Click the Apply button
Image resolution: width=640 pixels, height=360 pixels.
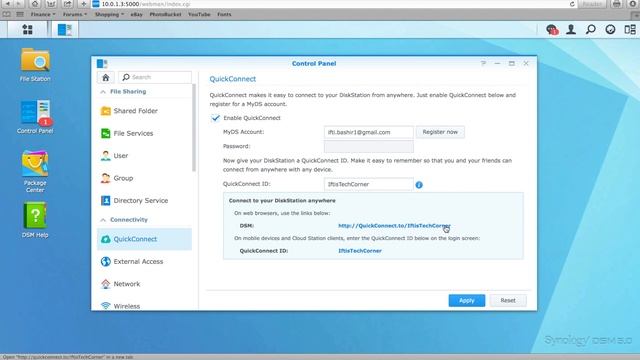(x=467, y=300)
